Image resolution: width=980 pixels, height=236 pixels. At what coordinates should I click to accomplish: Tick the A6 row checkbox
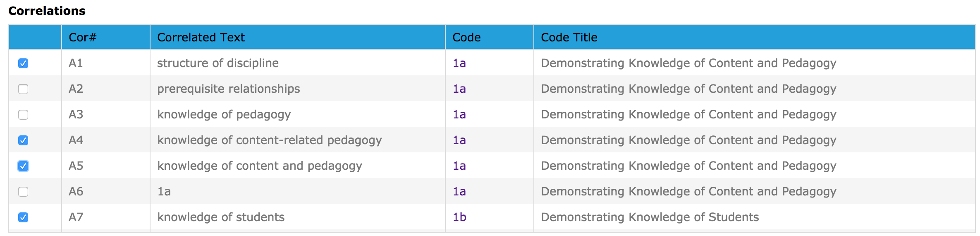23,192
